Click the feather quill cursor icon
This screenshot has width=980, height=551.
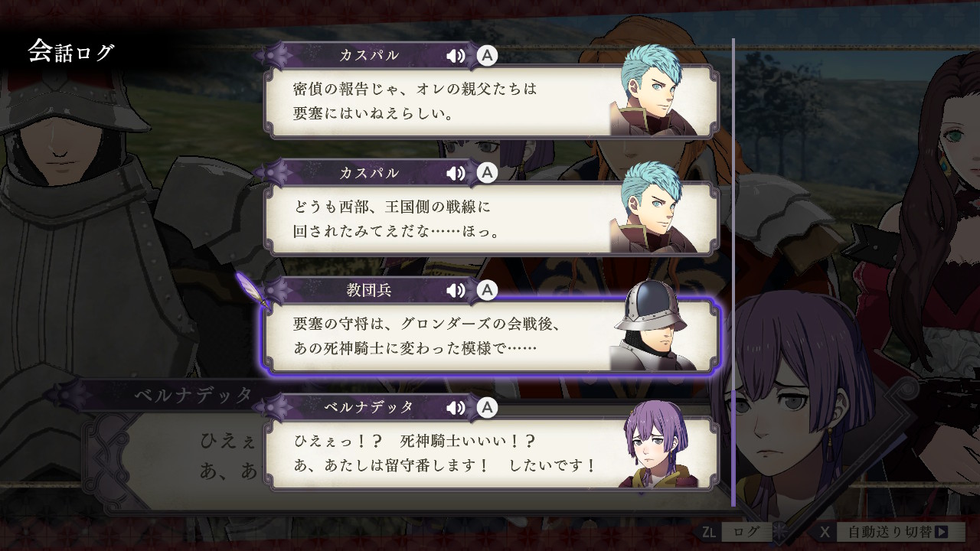pos(251,289)
